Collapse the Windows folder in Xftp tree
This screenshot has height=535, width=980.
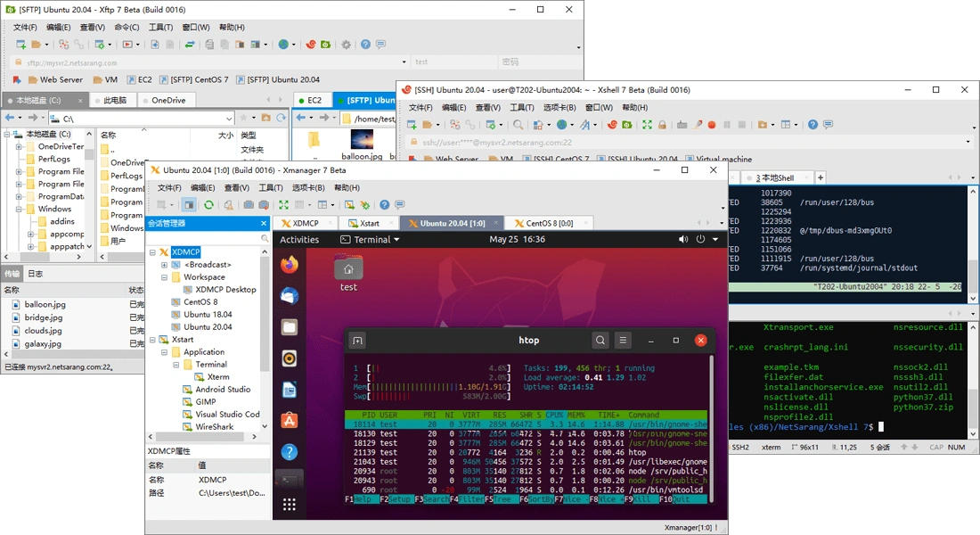[19, 209]
